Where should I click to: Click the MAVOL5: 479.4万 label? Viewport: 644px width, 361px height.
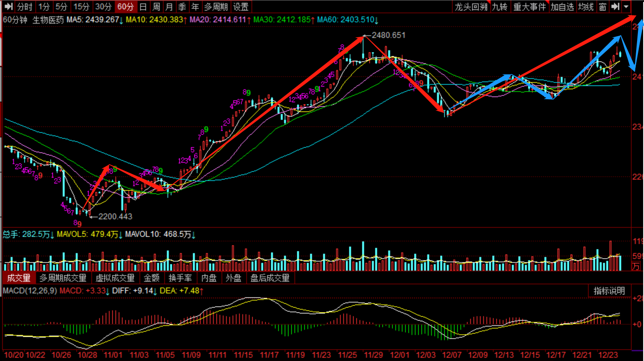(90, 234)
